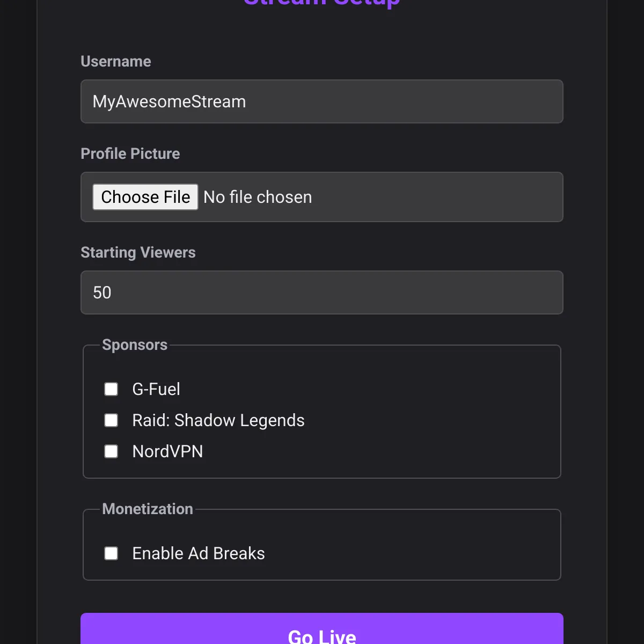644x644 pixels.
Task: Open the Choose File dialog for Profile Picture
Action: click(x=145, y=197)
